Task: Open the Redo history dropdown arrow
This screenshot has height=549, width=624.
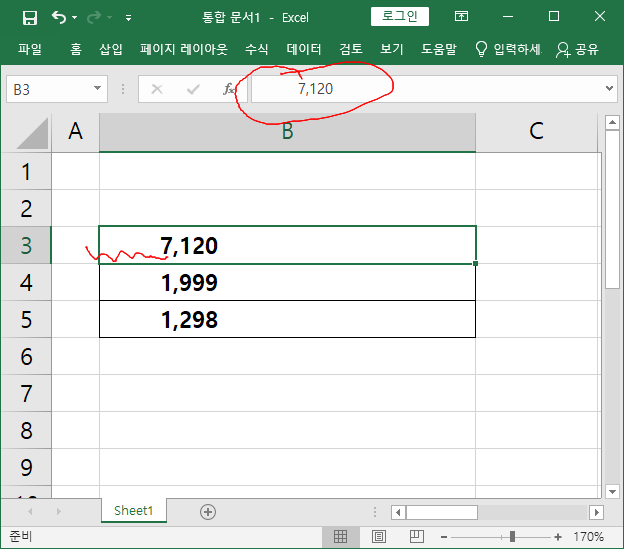Action: [x=109, y=18]
